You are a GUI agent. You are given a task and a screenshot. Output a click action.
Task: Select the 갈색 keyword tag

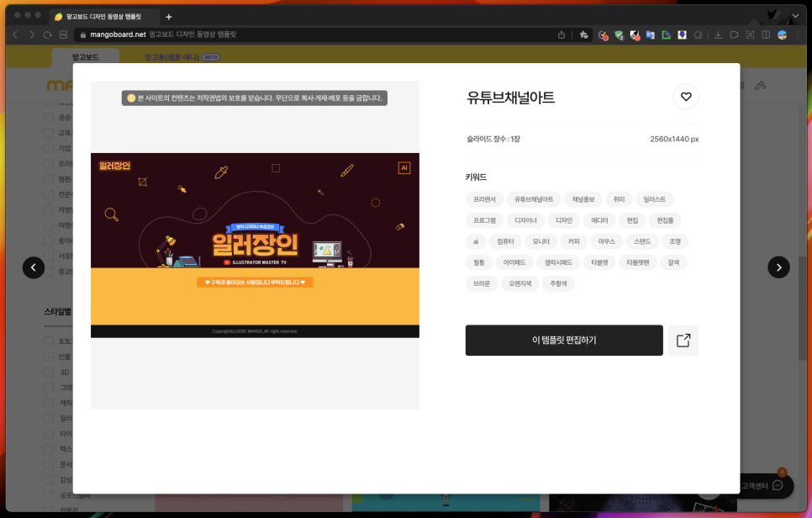tap(673, 262)
